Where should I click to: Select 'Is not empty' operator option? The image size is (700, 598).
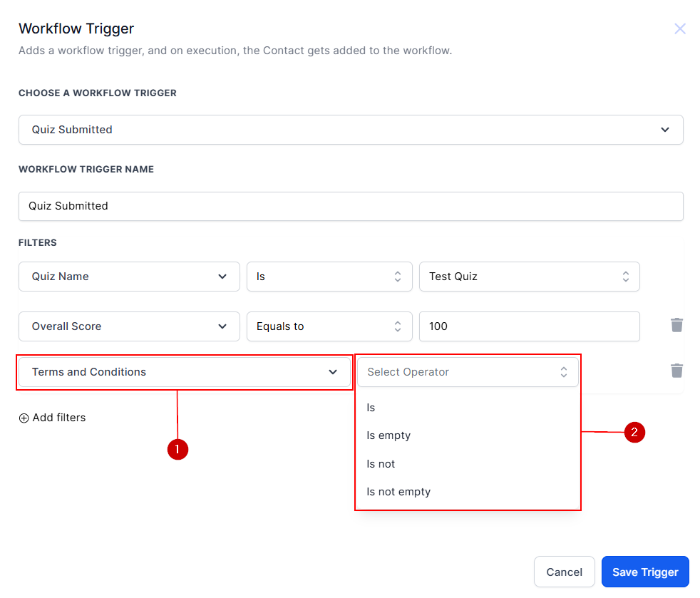(398, 492)
